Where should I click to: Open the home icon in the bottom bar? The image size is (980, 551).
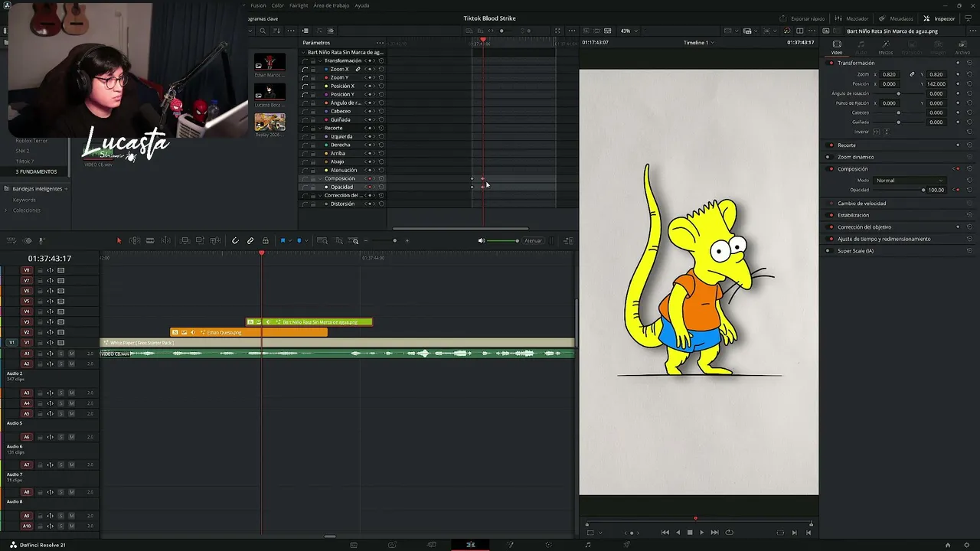[948, 545]
